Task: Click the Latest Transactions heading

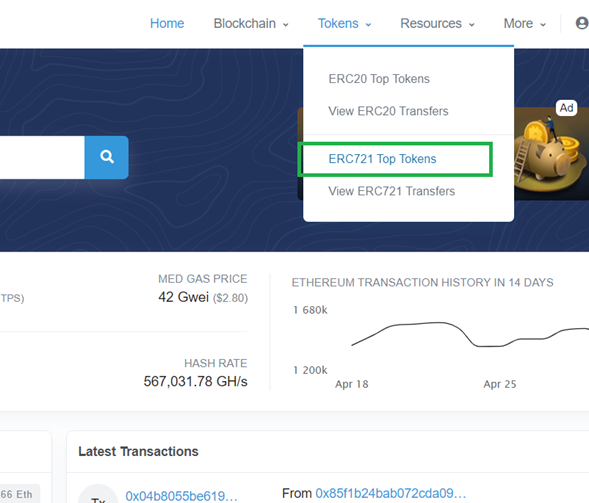Action: click(x=138, y=452)
